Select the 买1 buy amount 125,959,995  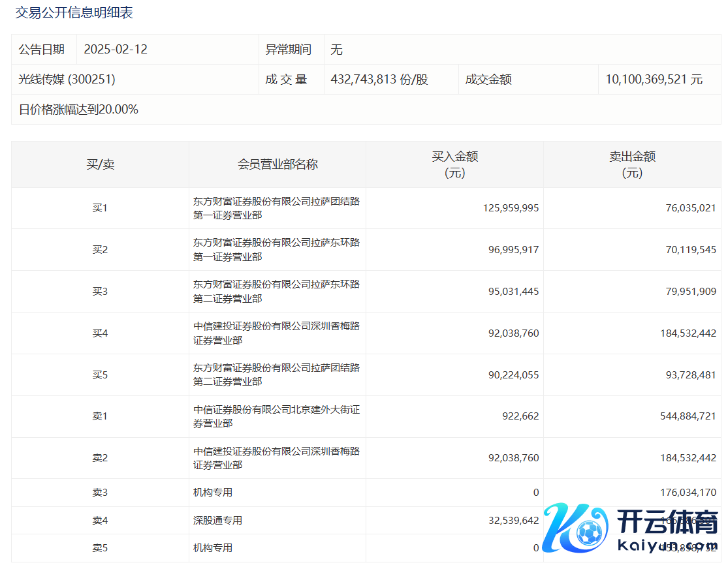511,208
